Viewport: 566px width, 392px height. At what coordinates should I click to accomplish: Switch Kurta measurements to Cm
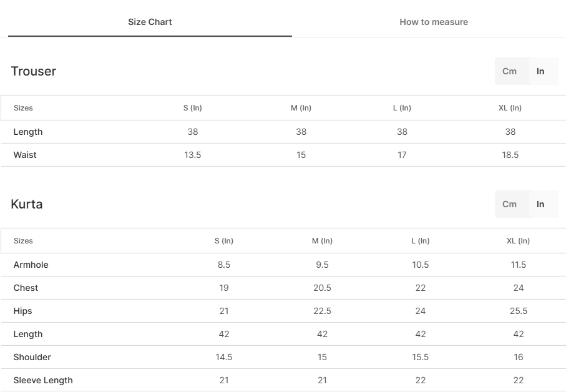tap(509, 204)
